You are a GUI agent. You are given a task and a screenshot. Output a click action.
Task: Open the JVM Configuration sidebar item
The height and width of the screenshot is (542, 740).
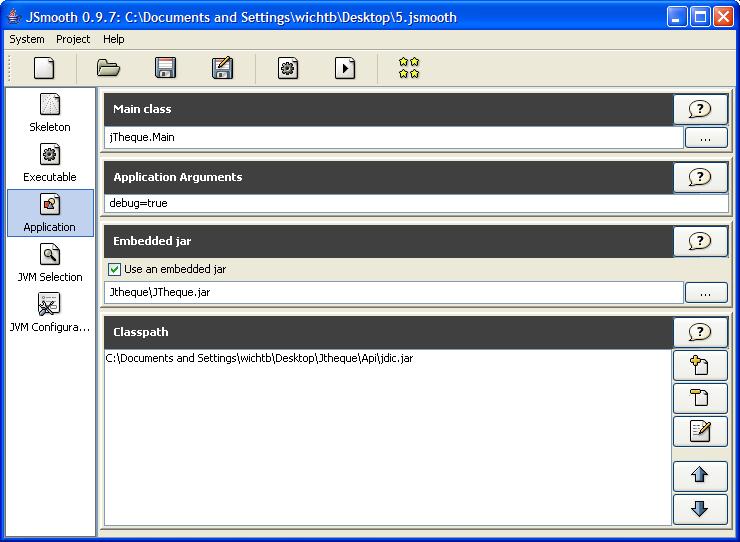coord(49,313)
